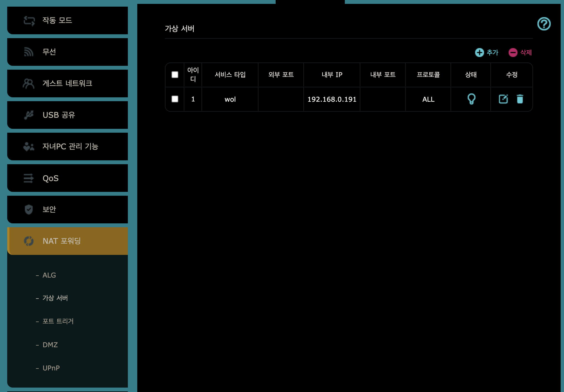Edit the wol virtual server entry

point(503,99)
